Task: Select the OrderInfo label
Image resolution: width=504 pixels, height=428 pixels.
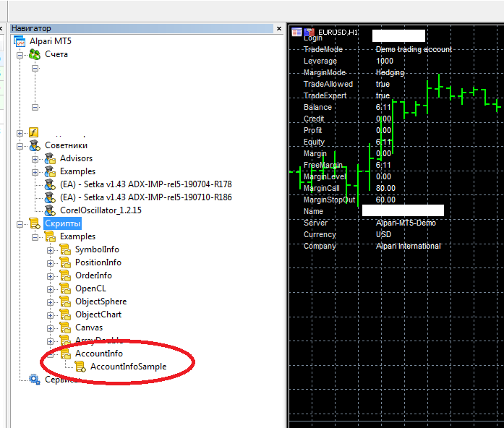Action: [x=93, y=275]
